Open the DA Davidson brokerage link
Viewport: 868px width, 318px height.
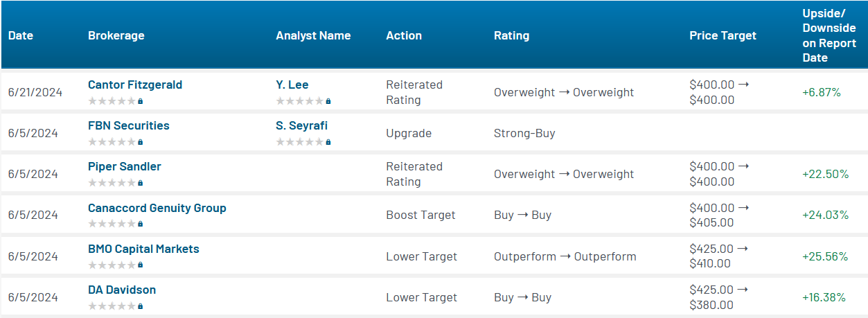tap(122, 290)
